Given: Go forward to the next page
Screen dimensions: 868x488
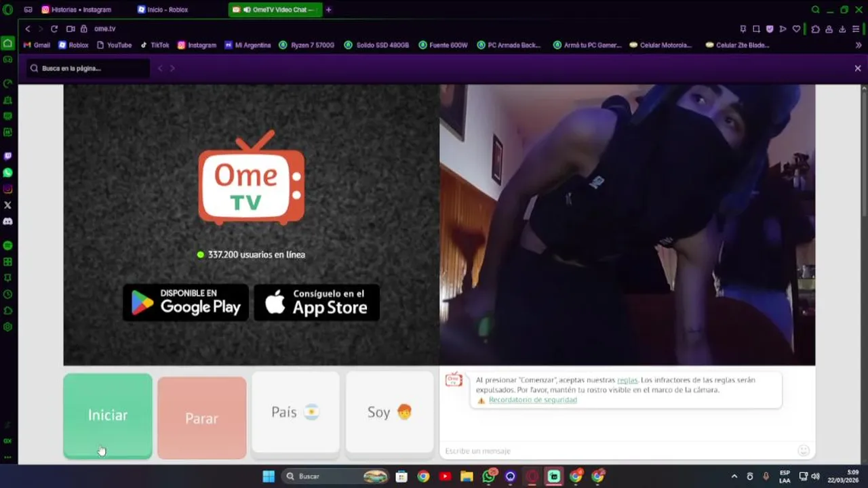Looking at the screenshot, I should tap(41, 28).
